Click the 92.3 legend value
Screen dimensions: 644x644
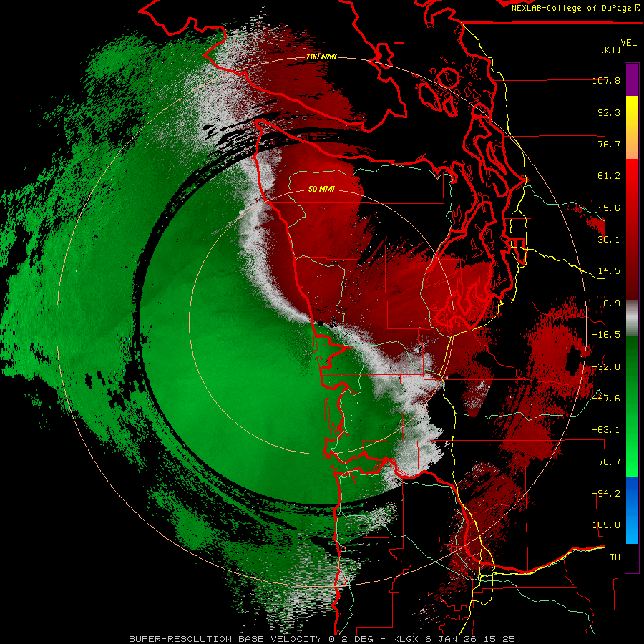pos(609,112)
